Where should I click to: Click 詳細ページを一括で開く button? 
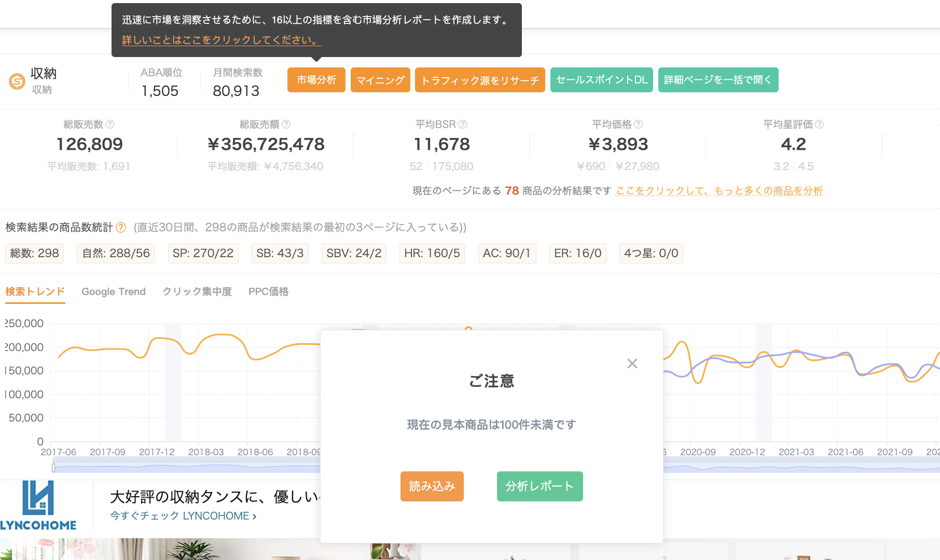(718, 80)
